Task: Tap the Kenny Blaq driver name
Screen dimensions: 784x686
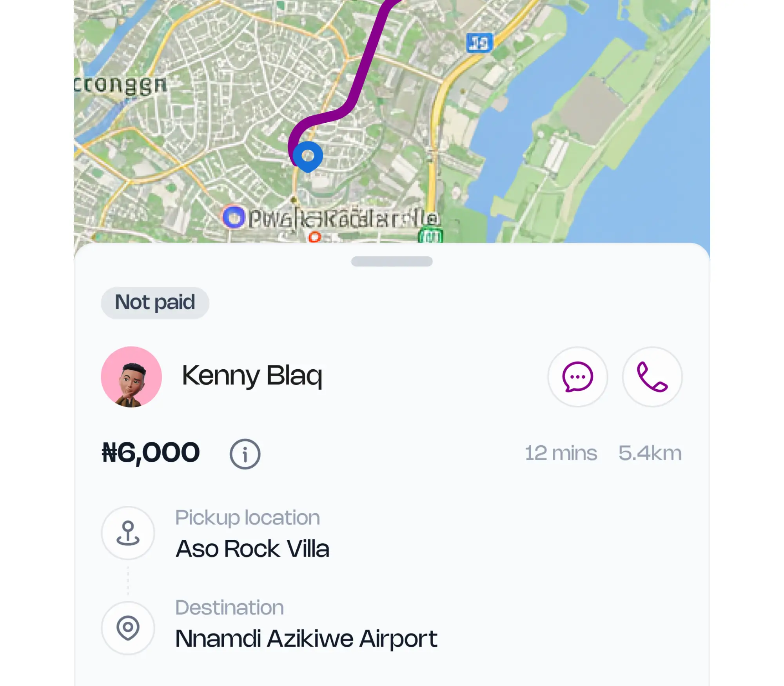Action: (x=252, y=376)
